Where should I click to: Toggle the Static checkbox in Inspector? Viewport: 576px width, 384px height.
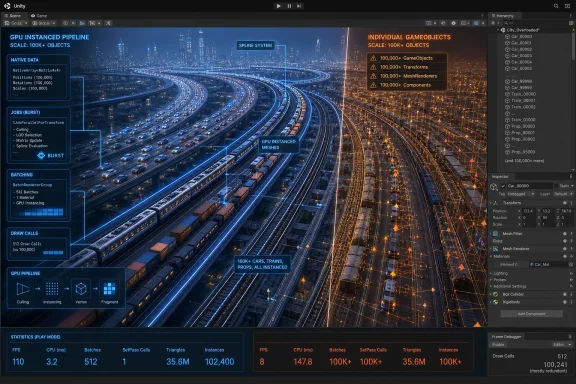coord(556,186)
